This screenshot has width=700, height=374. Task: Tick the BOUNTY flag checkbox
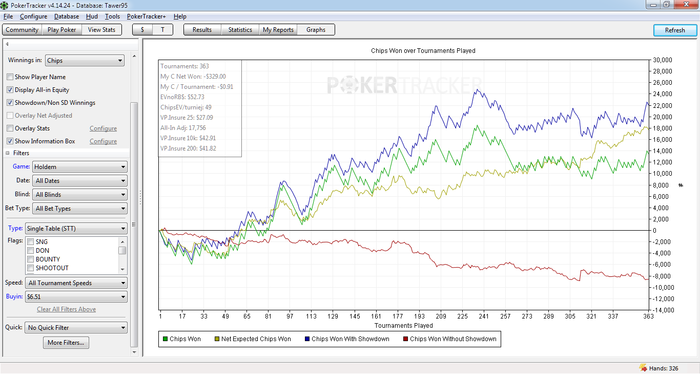pyautogui.click(x=31, y=259)
